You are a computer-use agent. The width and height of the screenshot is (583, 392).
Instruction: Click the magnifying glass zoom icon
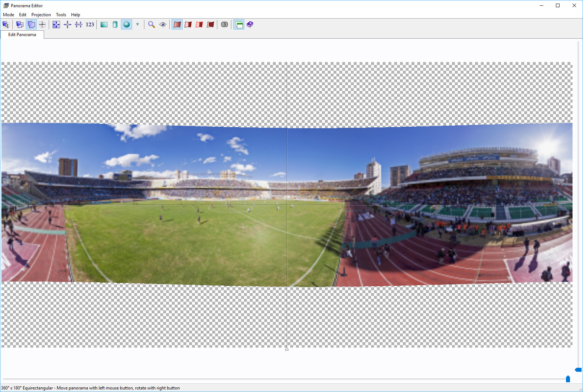click(152, 25)
